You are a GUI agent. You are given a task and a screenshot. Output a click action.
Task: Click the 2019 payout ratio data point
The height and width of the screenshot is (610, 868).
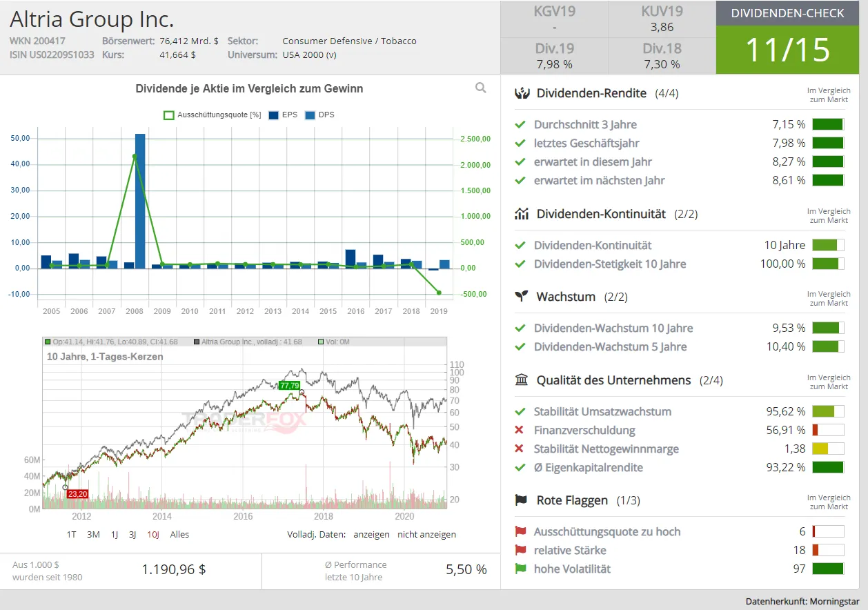439,293
